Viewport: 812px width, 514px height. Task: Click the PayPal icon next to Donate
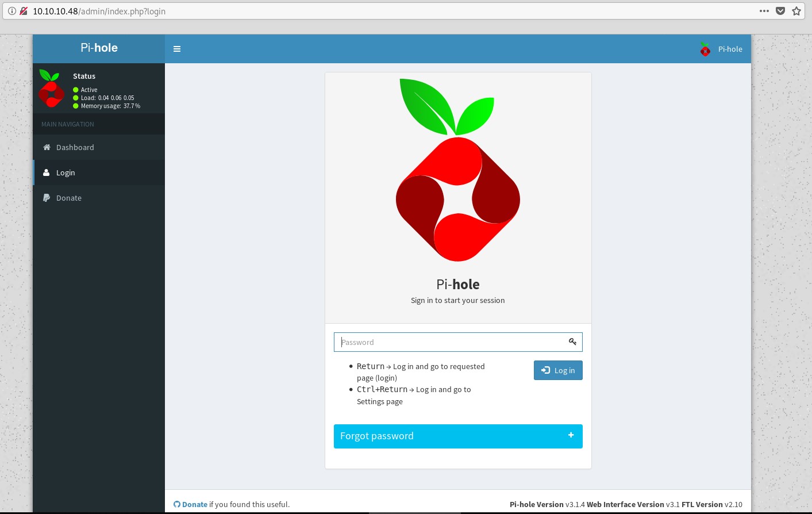click(47, 198)
